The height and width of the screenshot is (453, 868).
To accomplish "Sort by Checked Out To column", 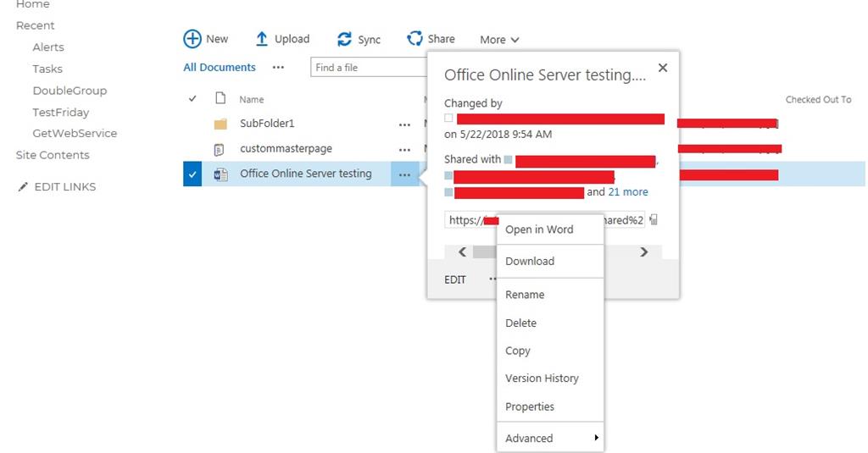I will point(818,100).
